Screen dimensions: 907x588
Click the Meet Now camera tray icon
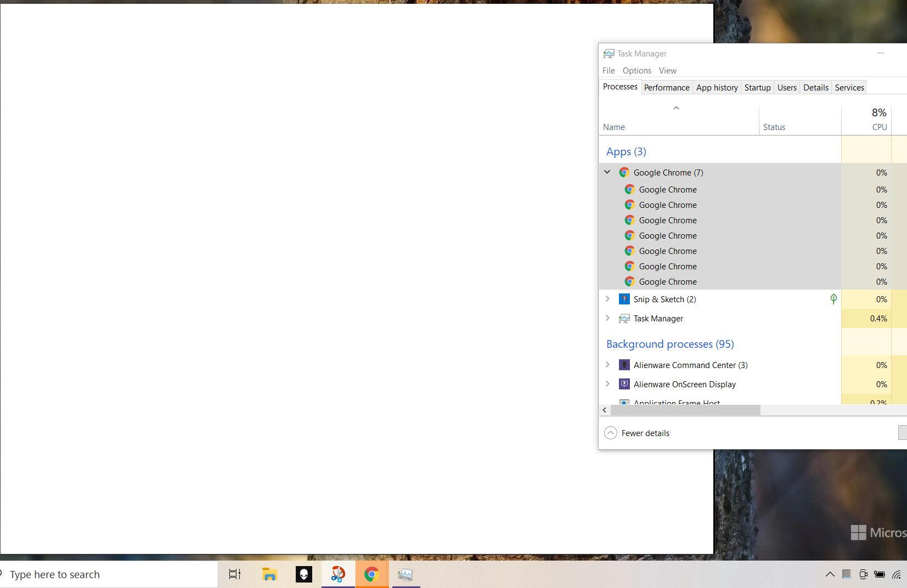tap(863, 574)
